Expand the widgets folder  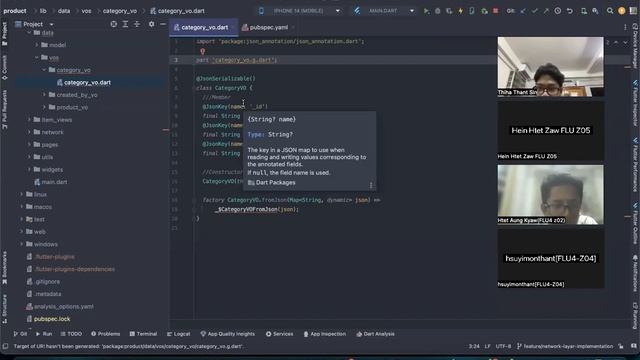tap(29, 169)
